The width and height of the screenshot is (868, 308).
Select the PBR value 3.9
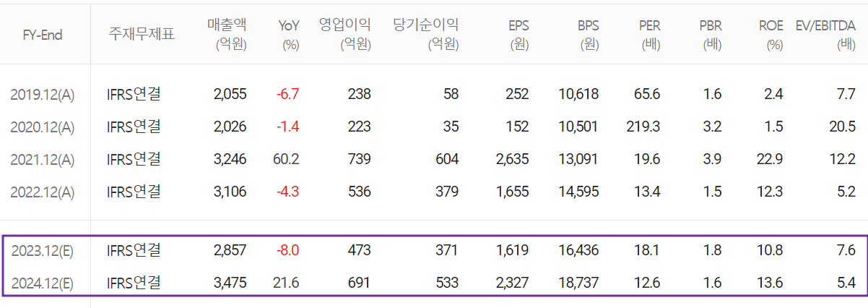(x=712, y=159)
